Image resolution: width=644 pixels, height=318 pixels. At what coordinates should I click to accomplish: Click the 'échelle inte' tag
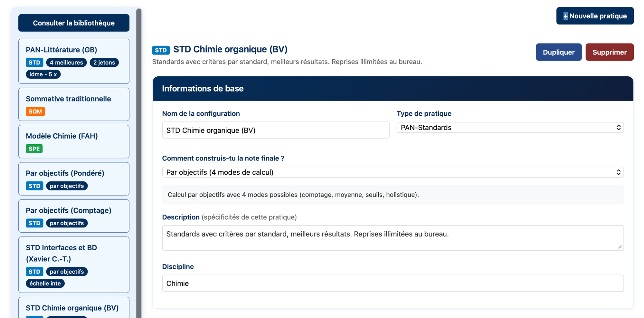(x=45, y=283)
